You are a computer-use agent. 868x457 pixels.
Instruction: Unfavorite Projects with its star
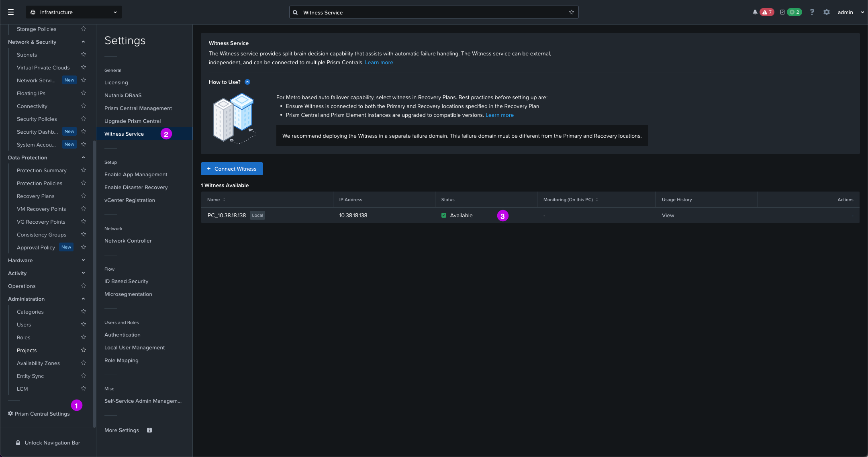[84, 350]
